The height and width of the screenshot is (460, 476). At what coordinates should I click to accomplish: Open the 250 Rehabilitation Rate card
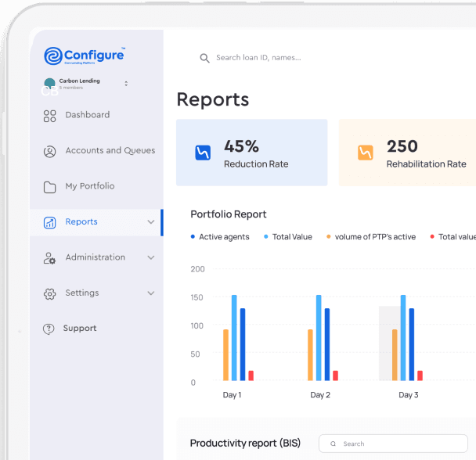(407, 153)
